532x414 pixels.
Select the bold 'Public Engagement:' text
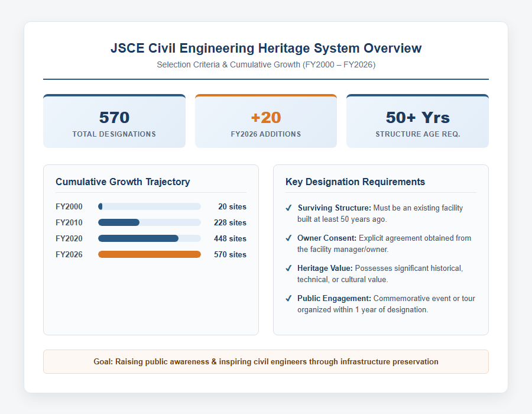pyautogui.click(x=335, y=299)
